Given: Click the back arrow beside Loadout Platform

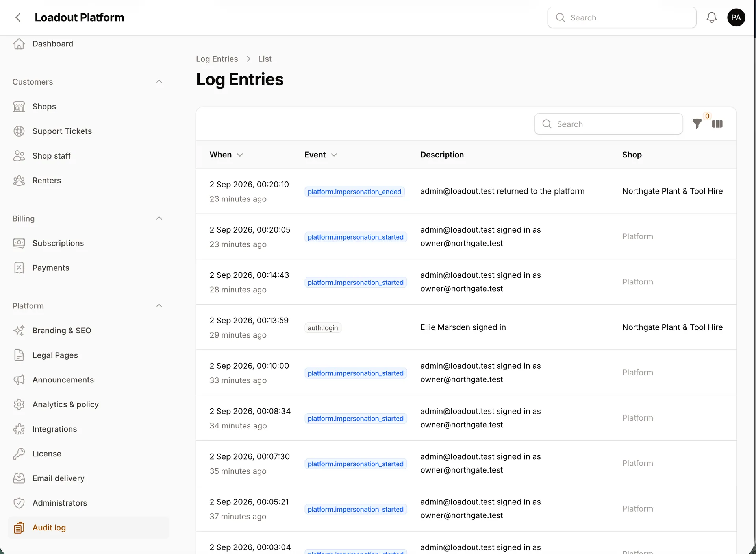Looking at the screenshot, I should (18, 17).
